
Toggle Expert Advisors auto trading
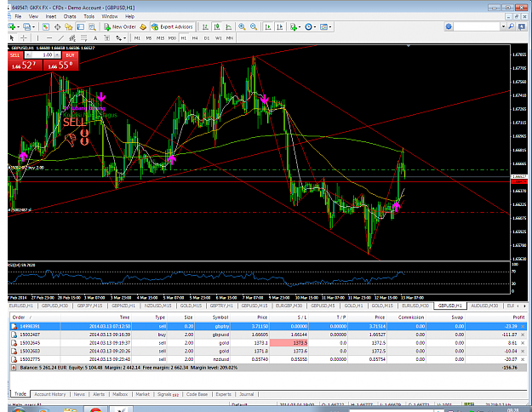172,26
